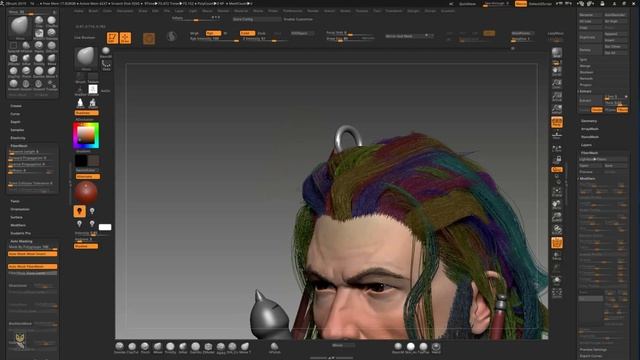
Task: Expand the Orientation section
Action: tap(20, 209)
